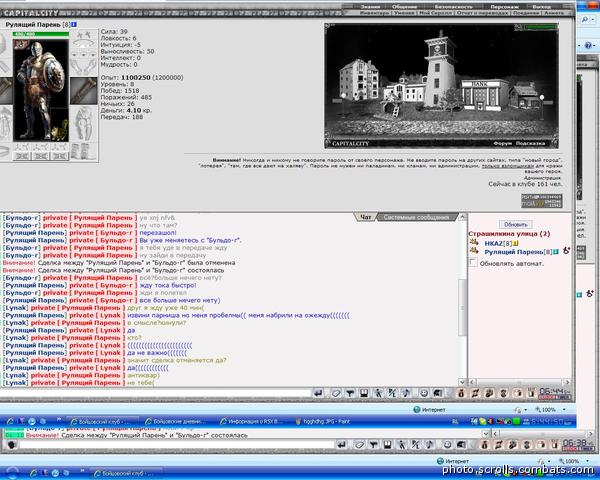The width and height of the screenshot is (600, 480).
Task: Click the first brown figure icon in the 06:44 toolbar
Action: point(461,393)
